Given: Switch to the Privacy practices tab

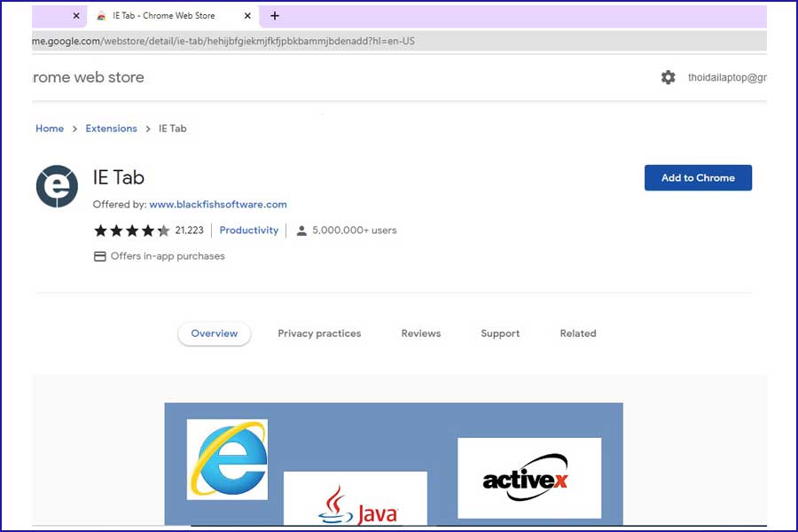Looking at the screenshot, I should point(319,333).
